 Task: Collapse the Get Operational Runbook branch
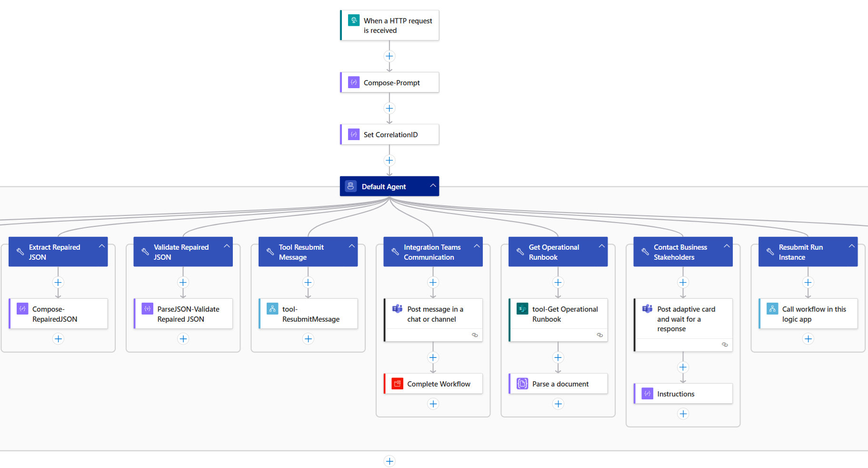click(x=602, y=246)
